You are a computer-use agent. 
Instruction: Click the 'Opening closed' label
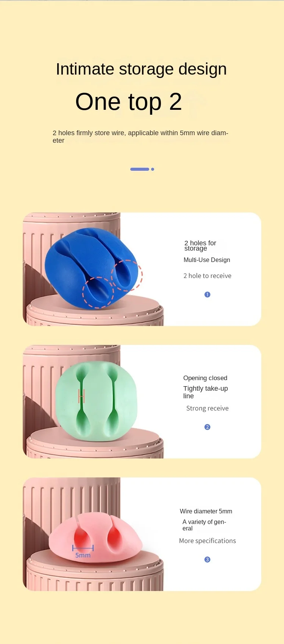point(205,378)
